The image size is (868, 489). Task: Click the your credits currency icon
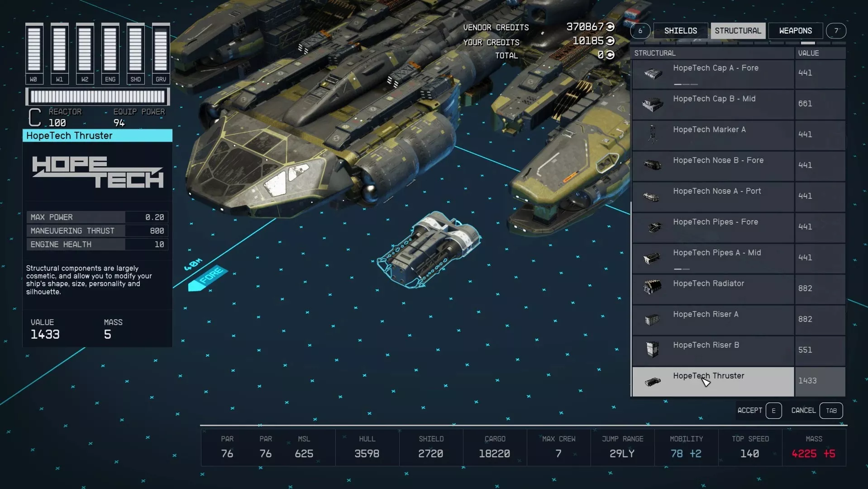point(610,41)
